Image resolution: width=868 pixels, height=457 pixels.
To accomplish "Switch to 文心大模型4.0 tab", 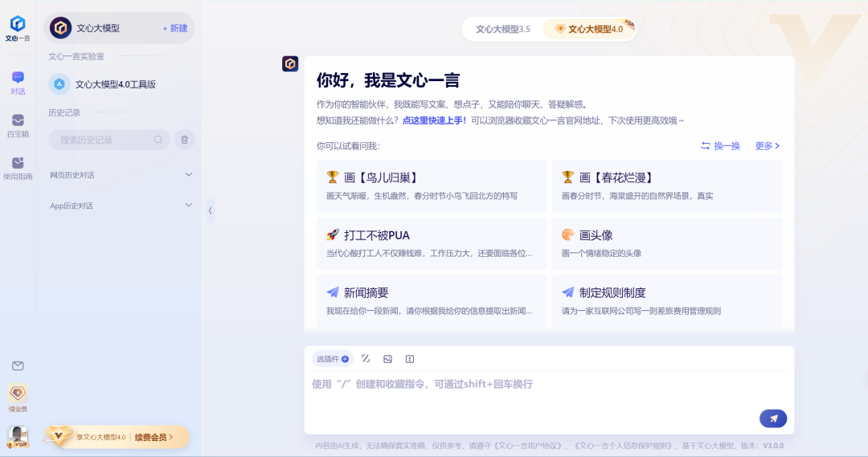I will pyautogui.click(x=589, y=29).
